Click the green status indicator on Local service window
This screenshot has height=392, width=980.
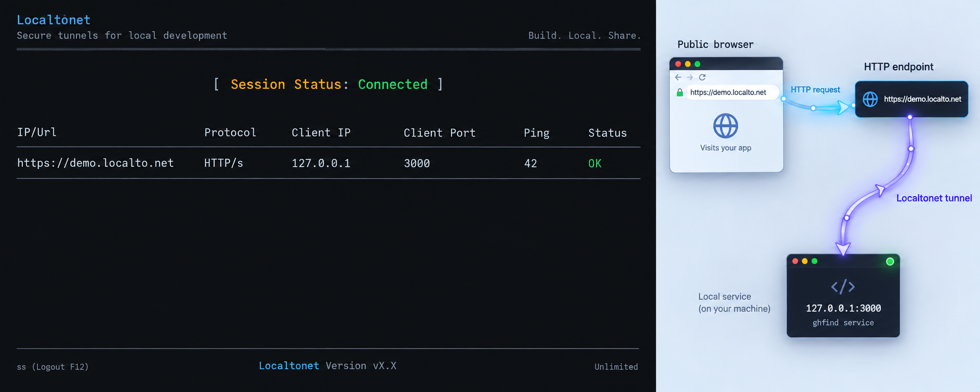[890, 261]
